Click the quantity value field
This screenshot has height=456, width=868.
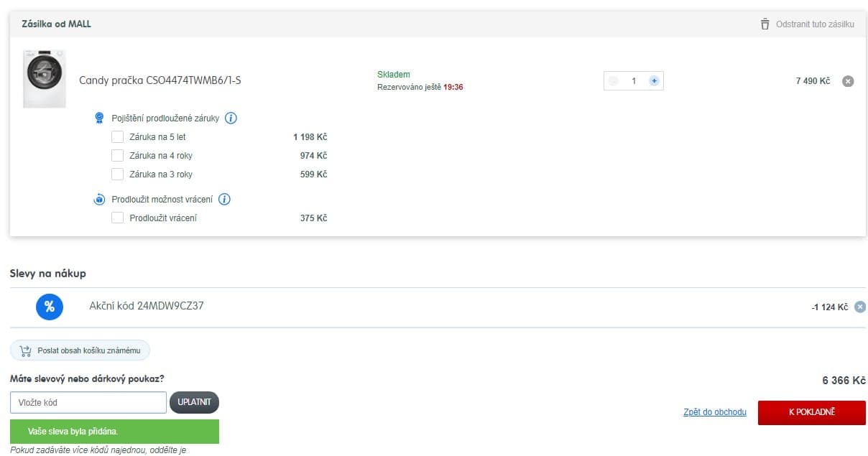(x=634, y=81)
